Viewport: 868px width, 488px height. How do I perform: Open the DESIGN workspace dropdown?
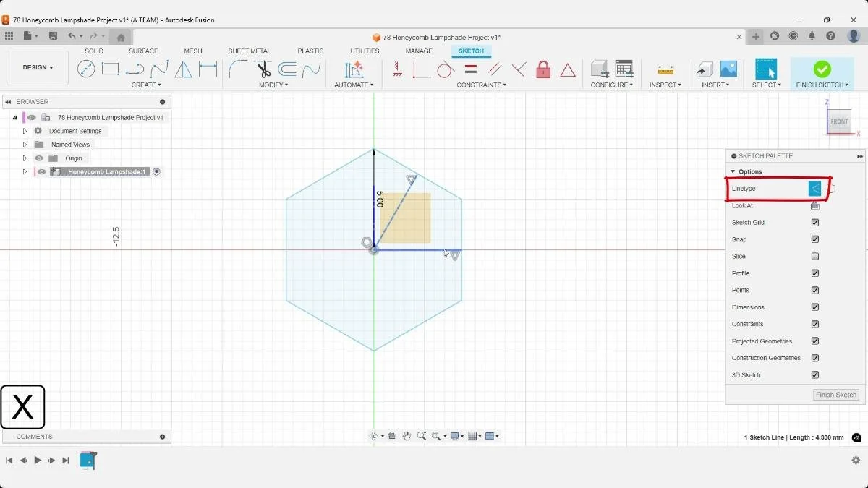(38, 67)
